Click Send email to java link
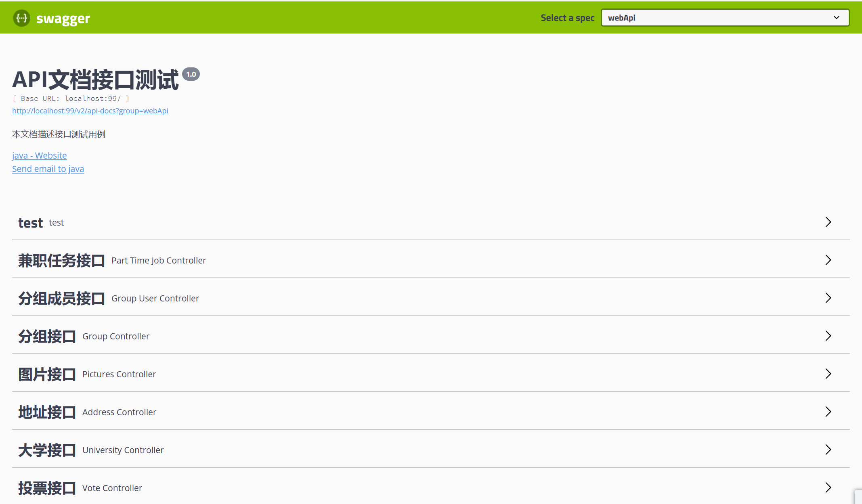Screen dimensions: 862x504 48,169
